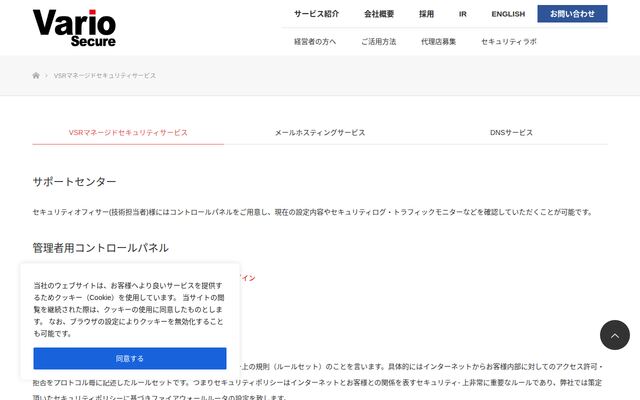
Task: Open the 採用 menu item
Action: [x=426, y=14]
